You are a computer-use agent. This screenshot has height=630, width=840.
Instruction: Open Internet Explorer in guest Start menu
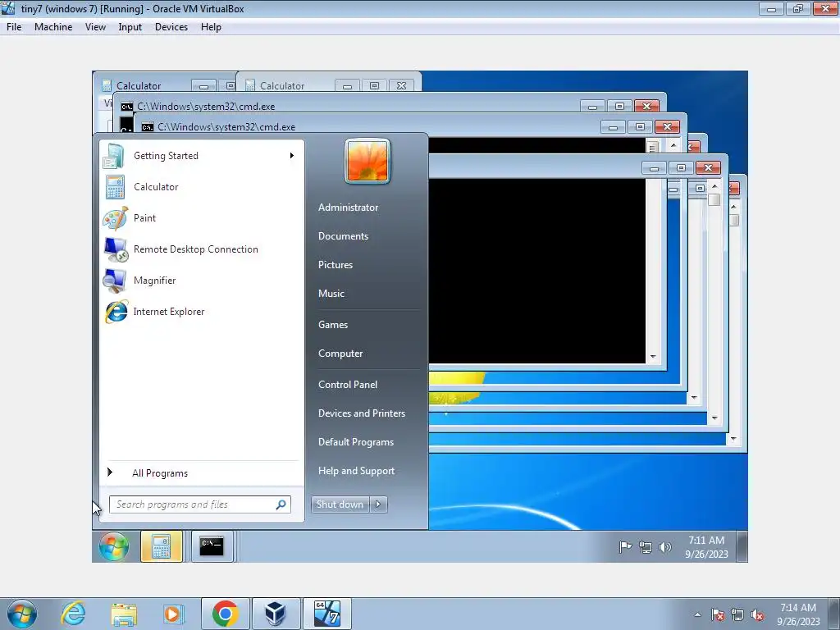(x=201, y=311)
